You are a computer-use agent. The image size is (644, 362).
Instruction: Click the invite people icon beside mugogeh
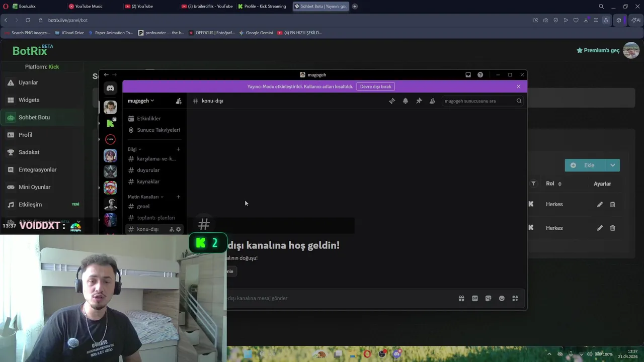[x=179, y=101]
